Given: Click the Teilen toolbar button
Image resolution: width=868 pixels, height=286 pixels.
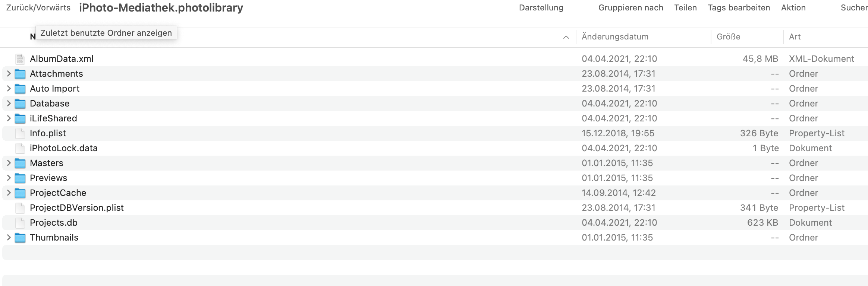Looking at the screenshot, I should [685, 8].
